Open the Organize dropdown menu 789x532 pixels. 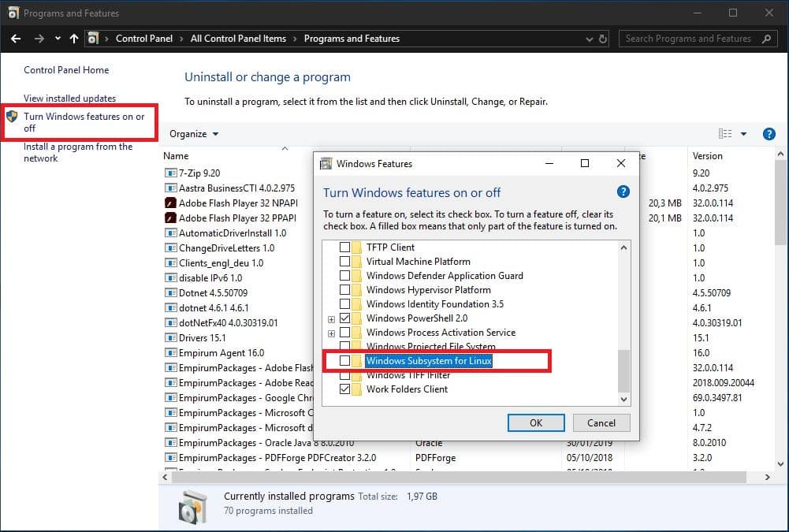tap(194, 134)
